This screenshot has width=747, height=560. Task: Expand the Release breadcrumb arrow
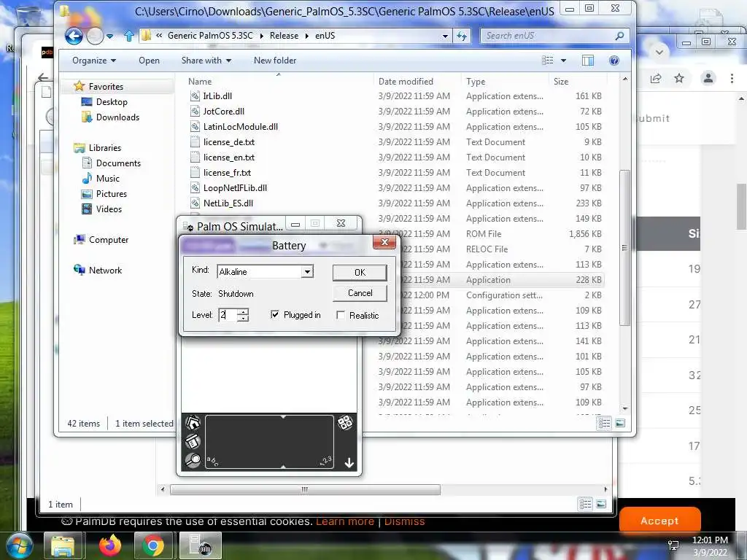point(307,36)
